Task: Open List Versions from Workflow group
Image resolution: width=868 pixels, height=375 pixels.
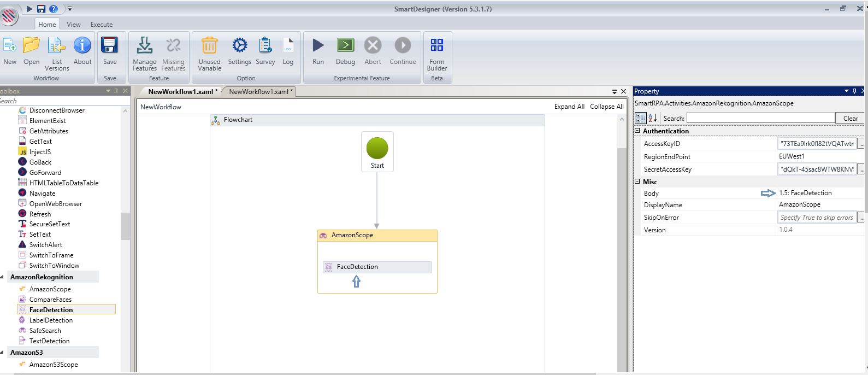Action: coord(57,46)
